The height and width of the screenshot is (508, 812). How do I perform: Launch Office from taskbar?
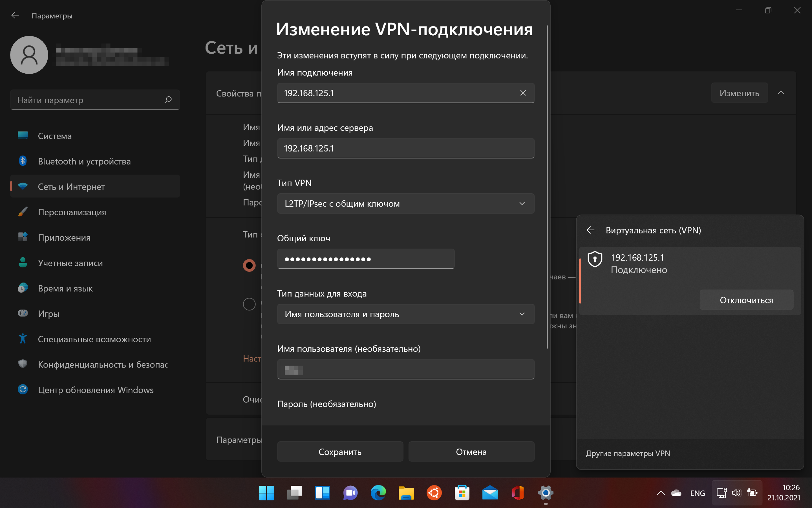[x=518, y=492]
